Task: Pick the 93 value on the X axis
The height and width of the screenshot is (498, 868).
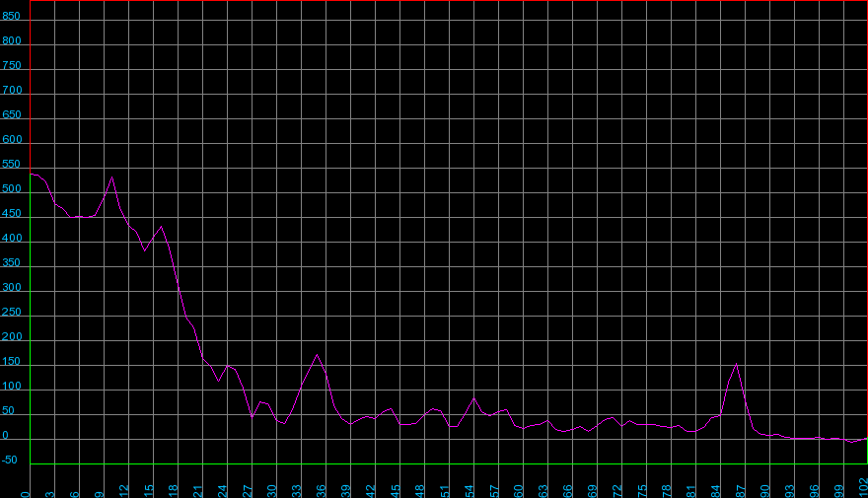Action: coord(789,491)
